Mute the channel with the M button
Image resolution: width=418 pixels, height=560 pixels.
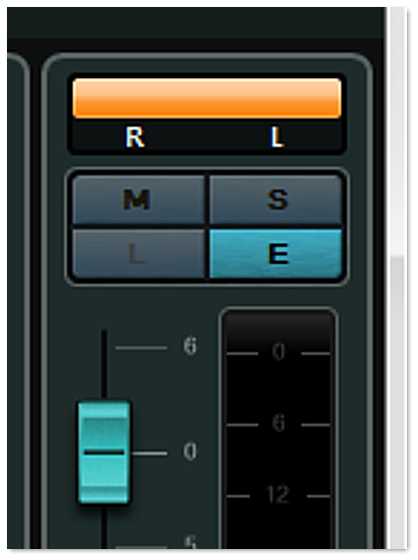pyautogui.click(x=138, y=199)
